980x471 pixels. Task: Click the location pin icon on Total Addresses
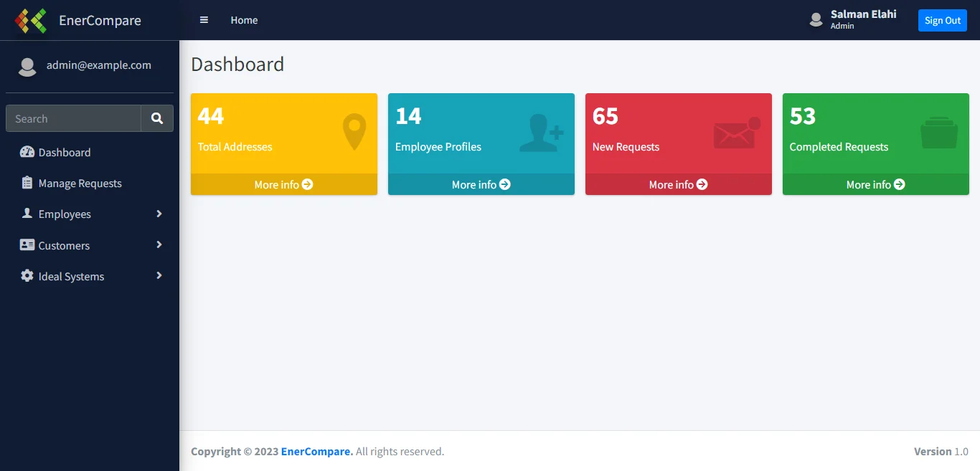(x=354, y=133)
